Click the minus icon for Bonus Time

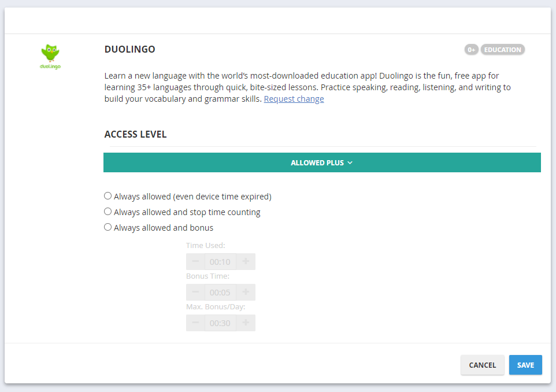coord(195,292)
